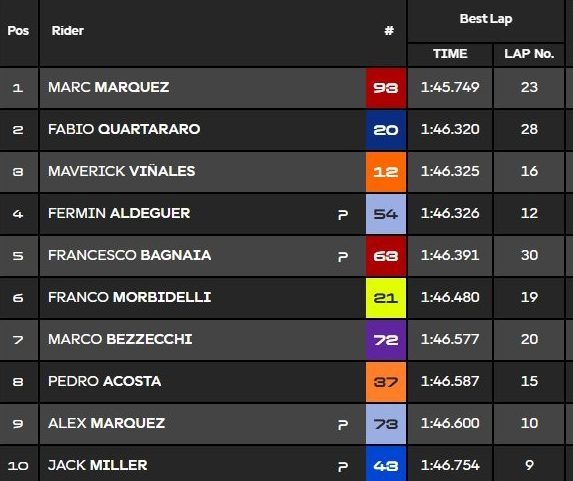Click Franco Morbidelli's best time 1:46.480
Image resolution: width=573 pixels, height=481 pixels.
tap(450, 298)
